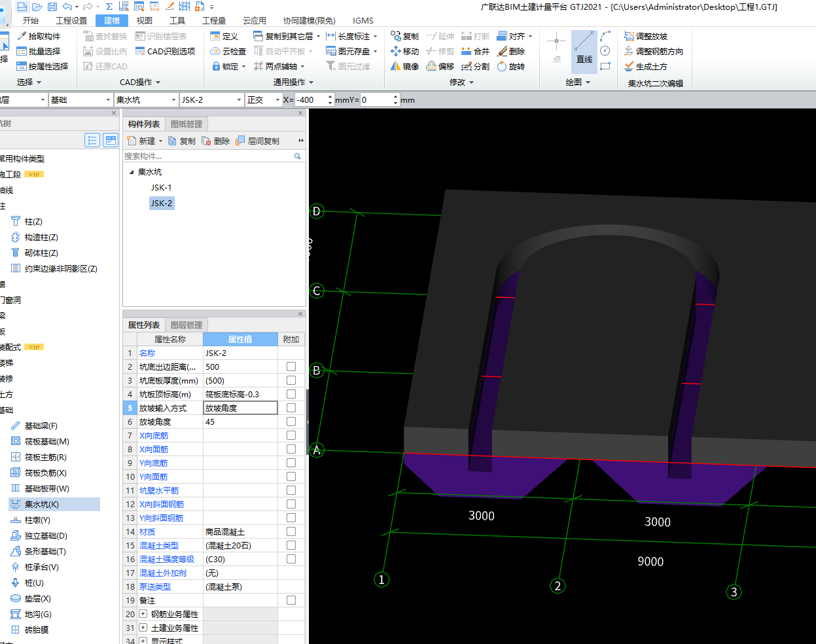Image resolution: width=816 pixels, height=644 pixels.
Task: Click 层间复制 copy between floors
Action: (257, 141)
